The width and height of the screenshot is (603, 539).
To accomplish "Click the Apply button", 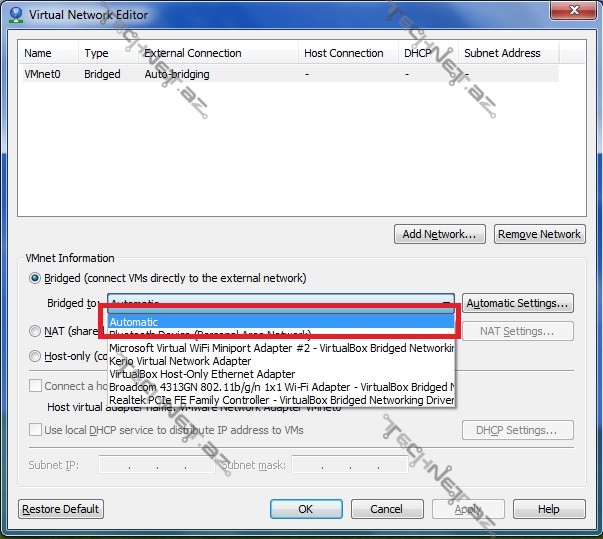I will (468, 509).
